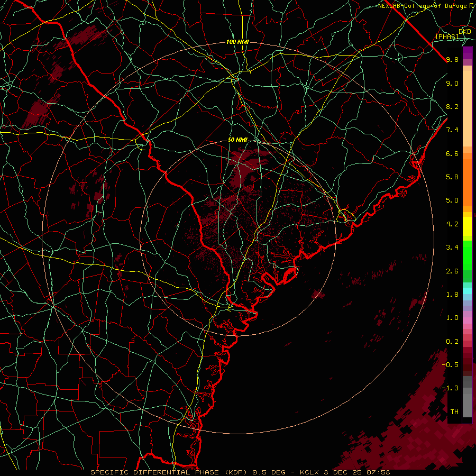Click the 100 NMI range ring label
Viewport: 476px width, 476px height.
pyautogui.click(x=237, y=42)
